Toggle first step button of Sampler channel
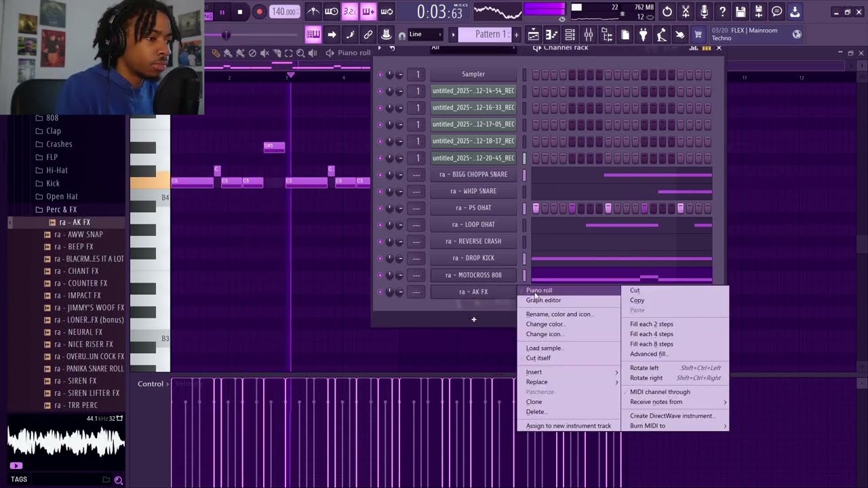Screen dimensions: 868x488 [x=536, y=75]
